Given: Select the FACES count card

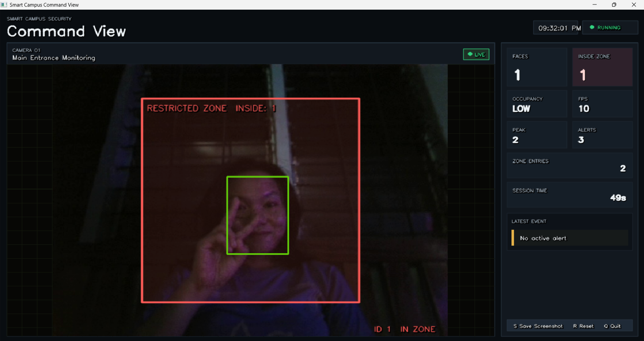Looking at the screenshot, I should [537, 67].
